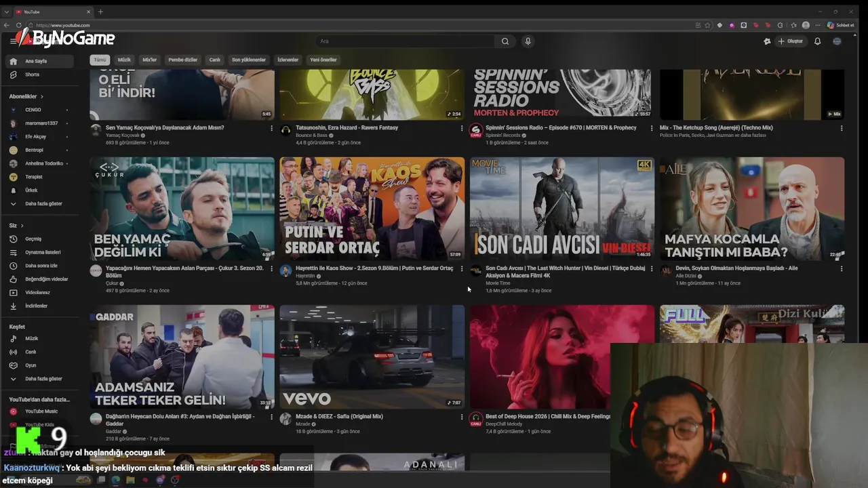Open channel CENGO in subscriptions
Image resolution: width=868 pixels, height=488 pixels.
tap(41, 110)
